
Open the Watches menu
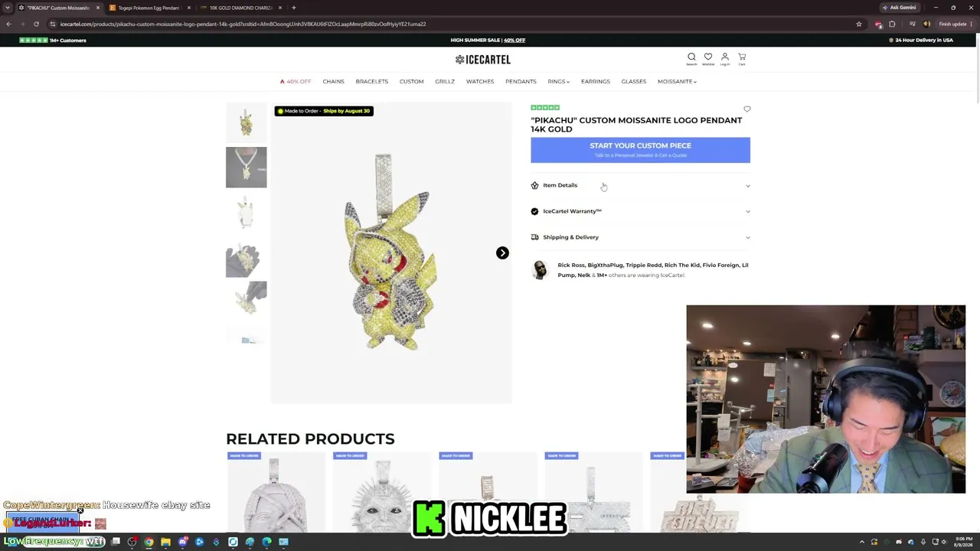(480, 81)
